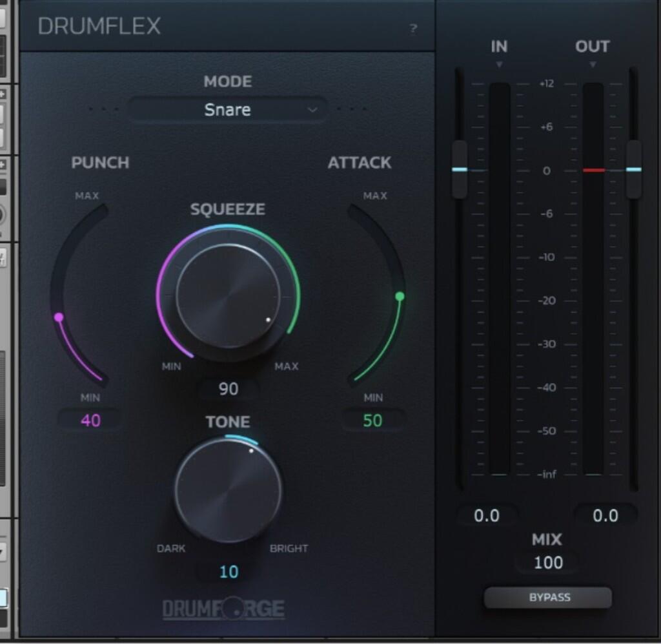661x644 pixels.
Task: Click the IN gain fader handle
Action: coord(460,169)
